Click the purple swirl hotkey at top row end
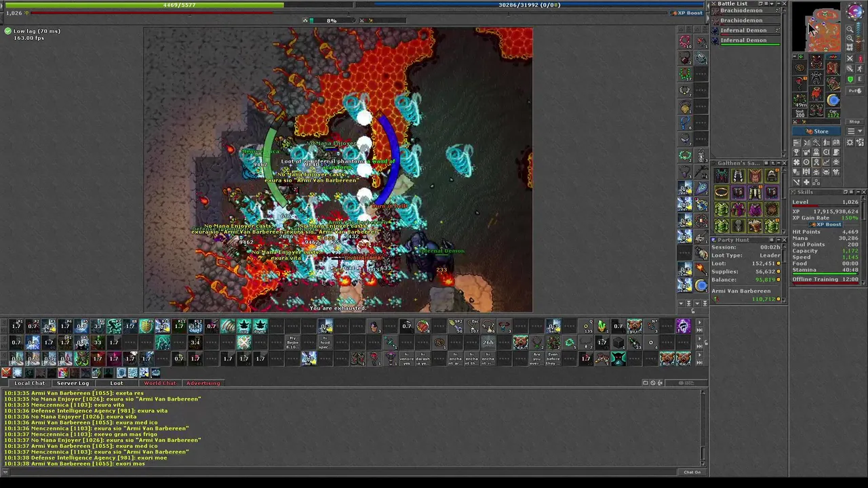Screen dimensions: 868x488 [684, 326]
